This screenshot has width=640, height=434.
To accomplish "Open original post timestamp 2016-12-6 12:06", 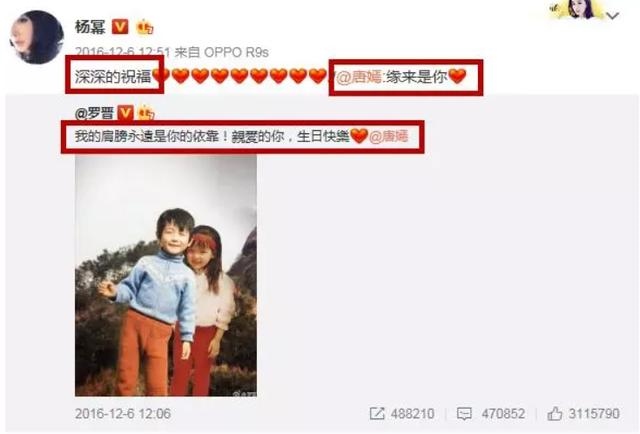I will pyautogui.click(x=123, y=414).
